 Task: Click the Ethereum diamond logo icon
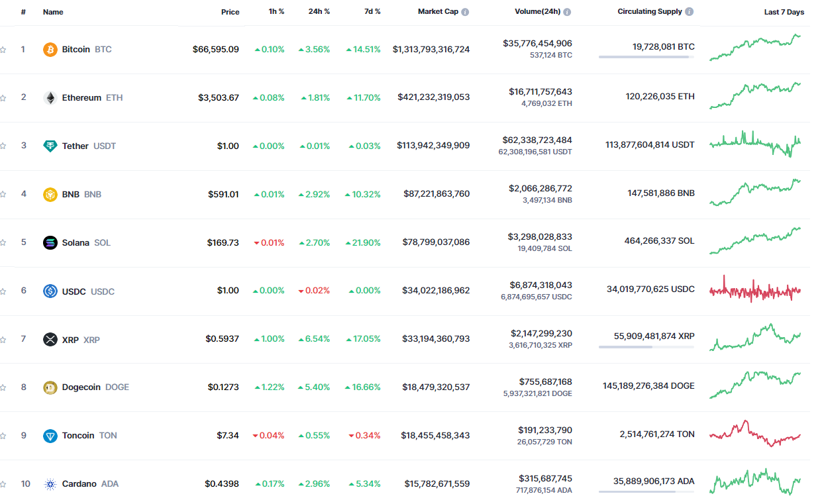(x=50, y=98)
